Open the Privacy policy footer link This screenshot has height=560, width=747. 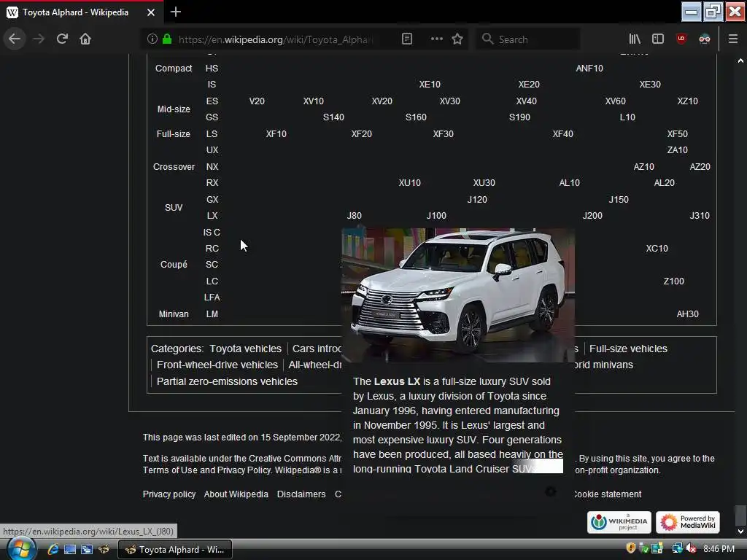(169, 494)
